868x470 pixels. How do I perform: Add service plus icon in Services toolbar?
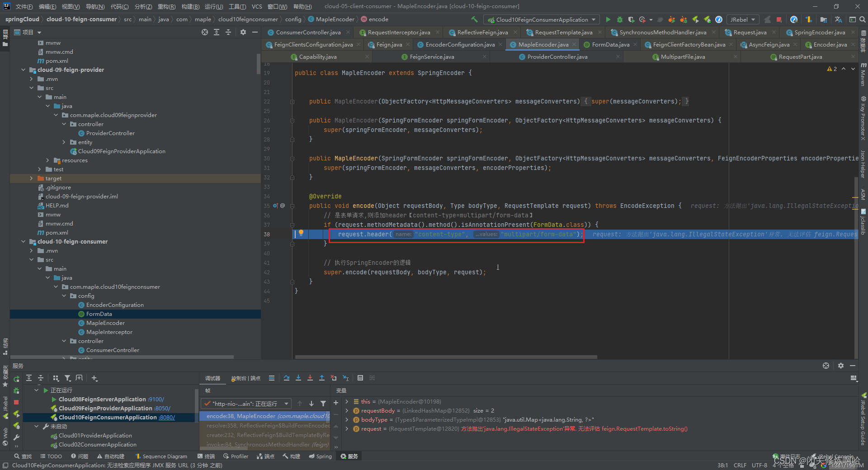pyautogui.click(x=94, y=378)
